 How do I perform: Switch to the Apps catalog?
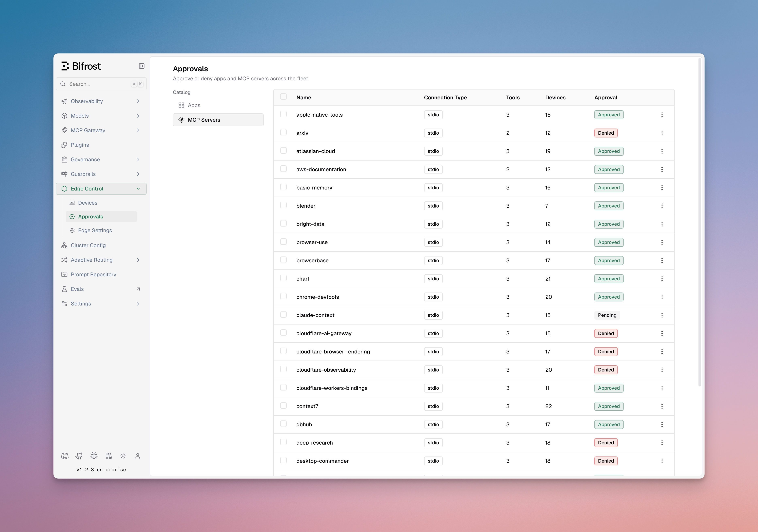pyautogui.click(x=218, y=105)
